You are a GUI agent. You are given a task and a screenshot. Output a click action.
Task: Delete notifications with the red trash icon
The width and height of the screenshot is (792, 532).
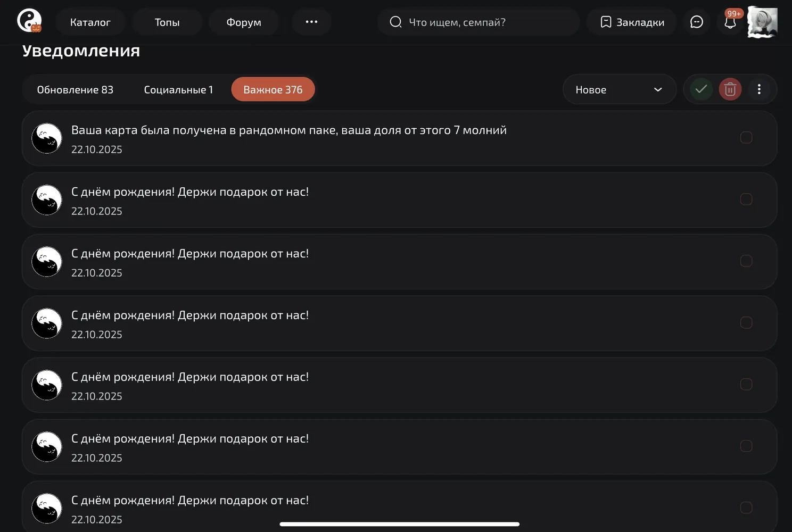[x=730, y=89]
